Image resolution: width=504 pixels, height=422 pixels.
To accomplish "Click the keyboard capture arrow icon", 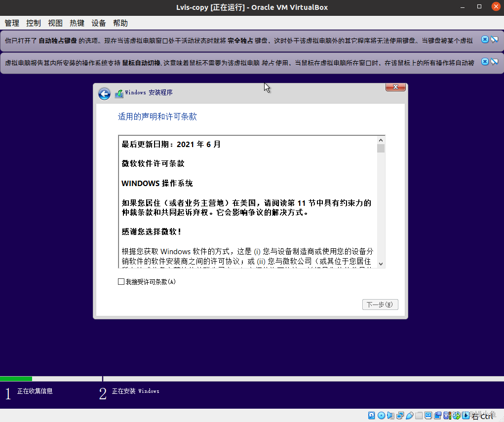I will (x=466, y=415).
